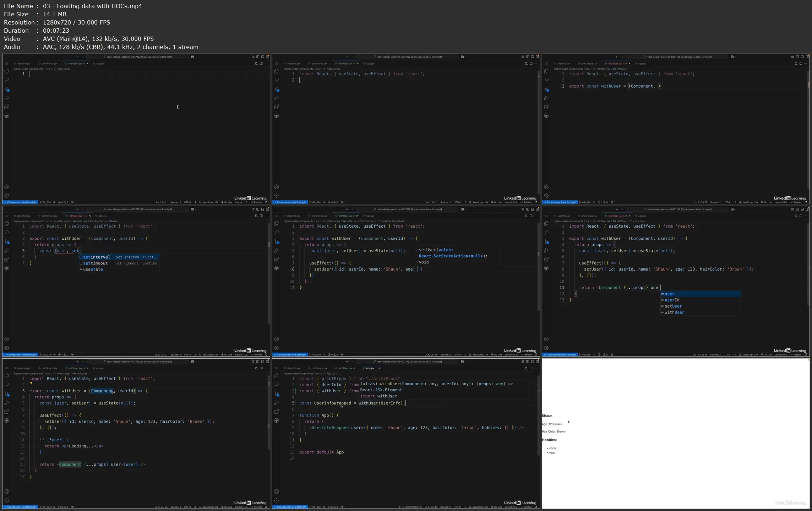Image resolution: width=812 pixels, height=511 pixels.
Task: Click Codespaces: ideal fortnight in top-left frame
Action: [20, 202]
